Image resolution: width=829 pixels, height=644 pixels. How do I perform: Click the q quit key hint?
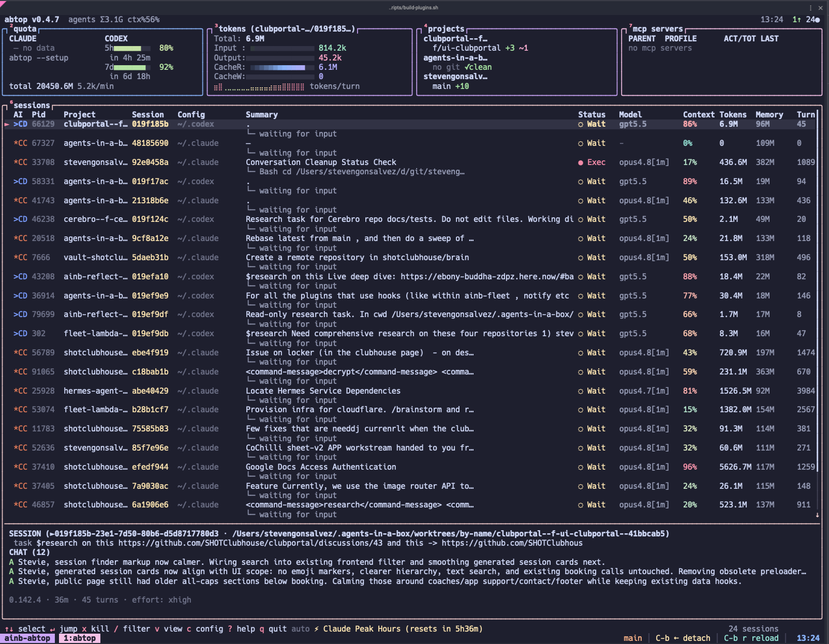coord(273,629)
